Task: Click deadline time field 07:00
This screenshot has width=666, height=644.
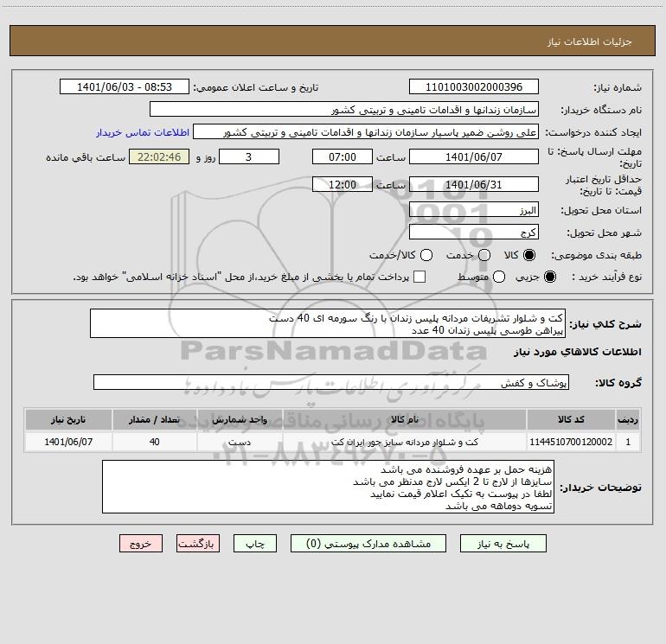Action: 343,156
